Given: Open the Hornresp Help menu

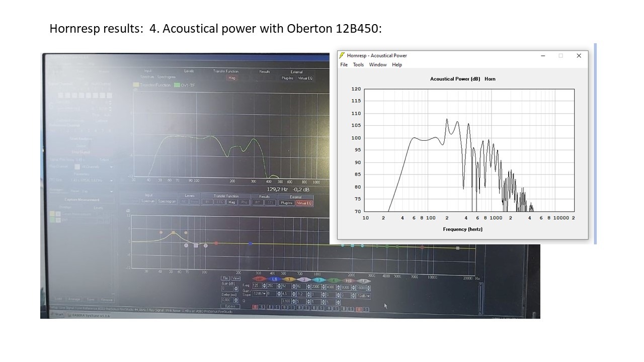Looking at the screenshot, I should pyautogui.click(x=397, y=65).
